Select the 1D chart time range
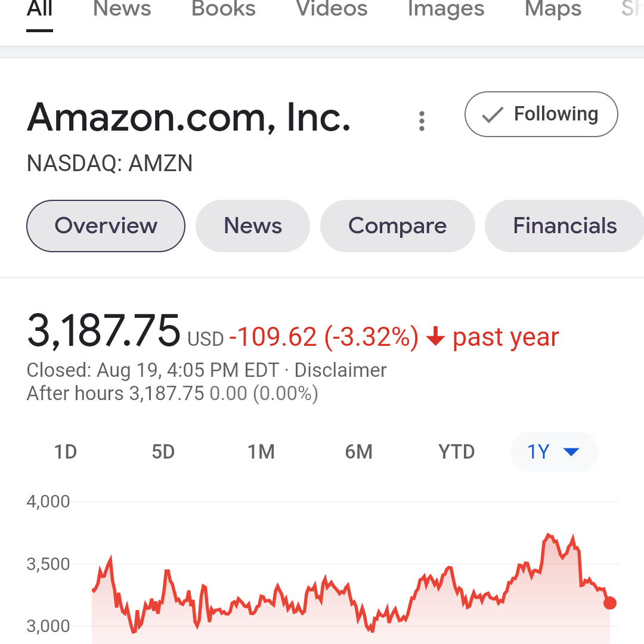This screenshot has height=644, width=644. pos(66,452)
